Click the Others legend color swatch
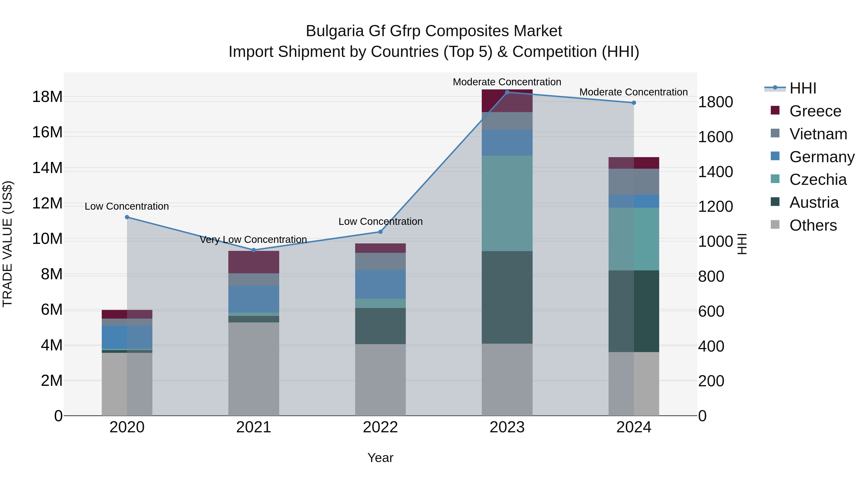This screenshot has width=868, height=488. [775, 225]
